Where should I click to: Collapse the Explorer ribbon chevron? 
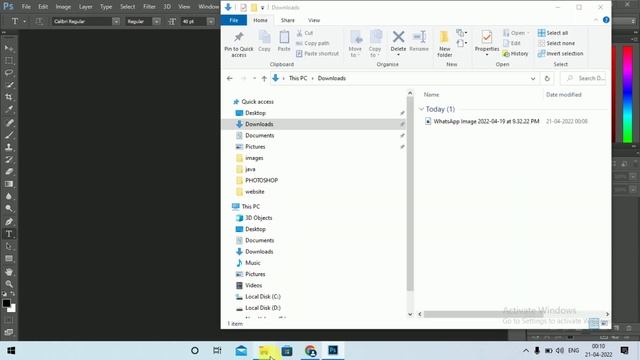596,20
